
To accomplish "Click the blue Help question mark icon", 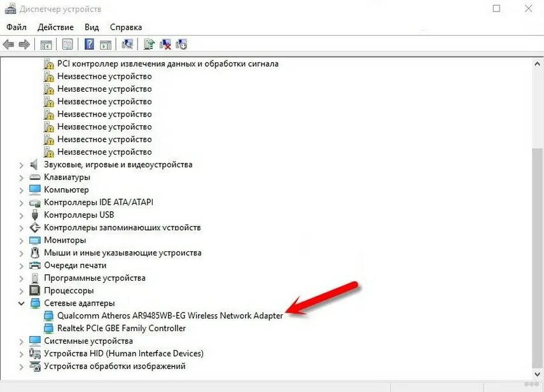I will 89,44.
